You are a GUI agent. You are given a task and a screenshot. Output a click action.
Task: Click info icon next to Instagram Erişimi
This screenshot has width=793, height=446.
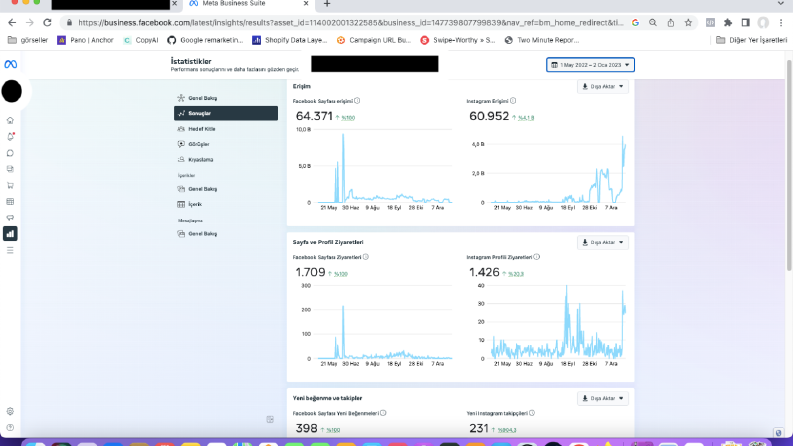click(513, 101)
